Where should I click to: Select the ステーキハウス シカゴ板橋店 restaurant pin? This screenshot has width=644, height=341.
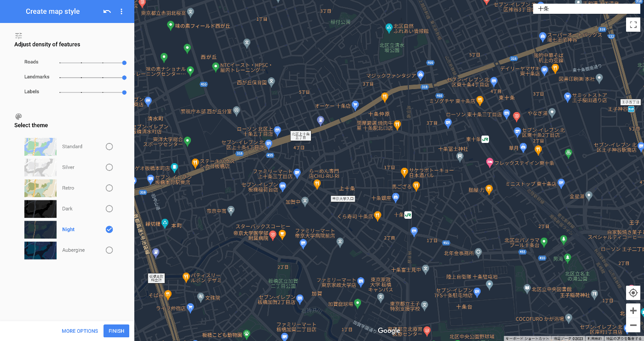[x=195, y=163]
